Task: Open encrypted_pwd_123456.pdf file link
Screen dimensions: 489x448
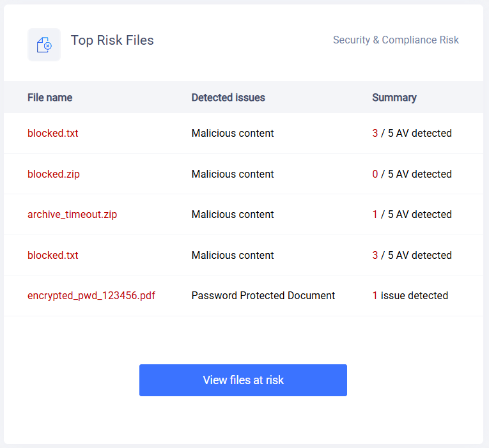Action: [x=91, y=295]
